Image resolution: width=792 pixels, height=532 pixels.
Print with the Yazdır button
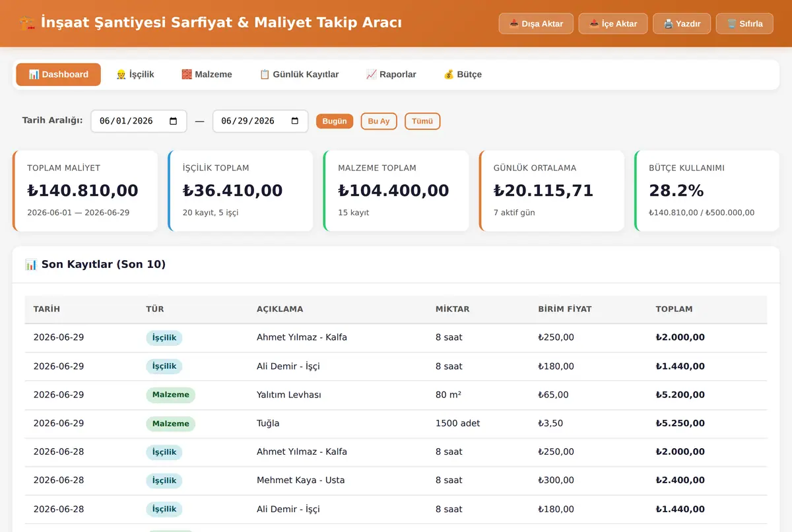point(682,24)
